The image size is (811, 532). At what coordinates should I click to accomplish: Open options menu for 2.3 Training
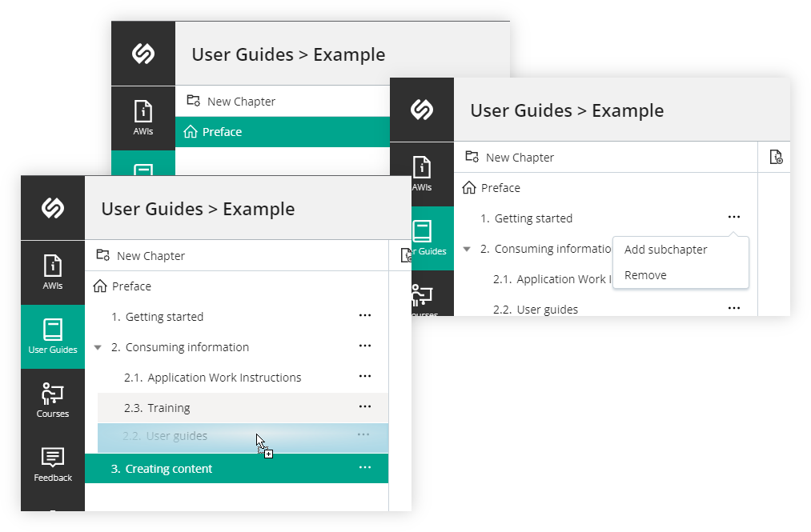[365, 406]
